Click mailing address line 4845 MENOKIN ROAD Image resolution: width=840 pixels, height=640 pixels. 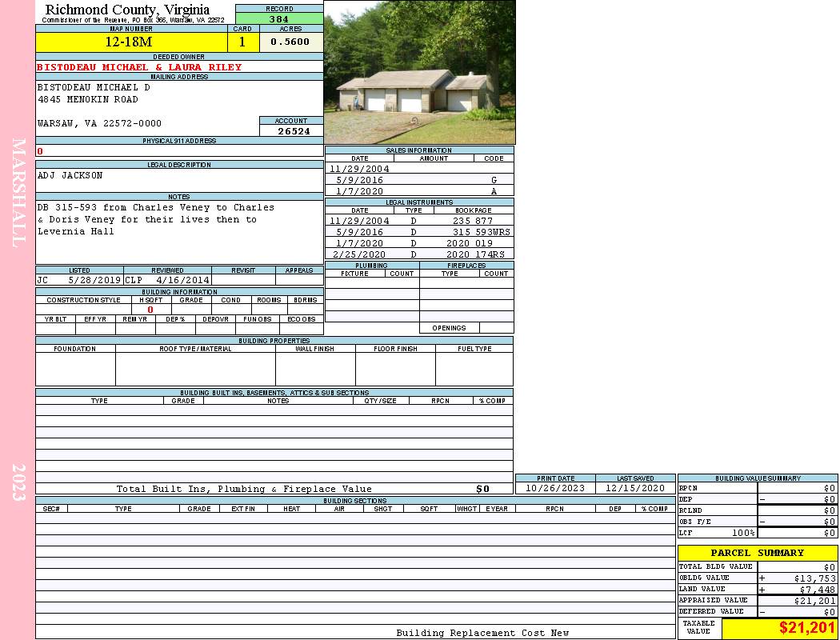88,99
